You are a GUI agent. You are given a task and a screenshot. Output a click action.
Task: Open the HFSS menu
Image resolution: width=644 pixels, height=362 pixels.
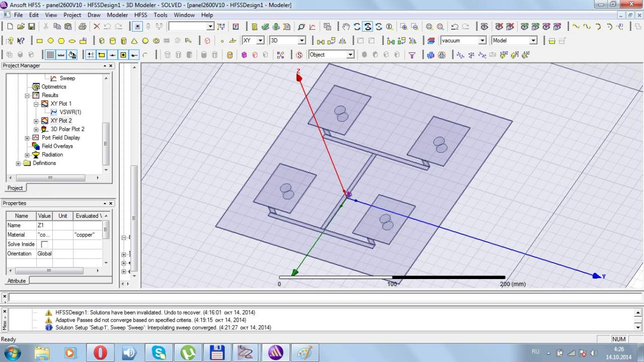coord(140,15)
